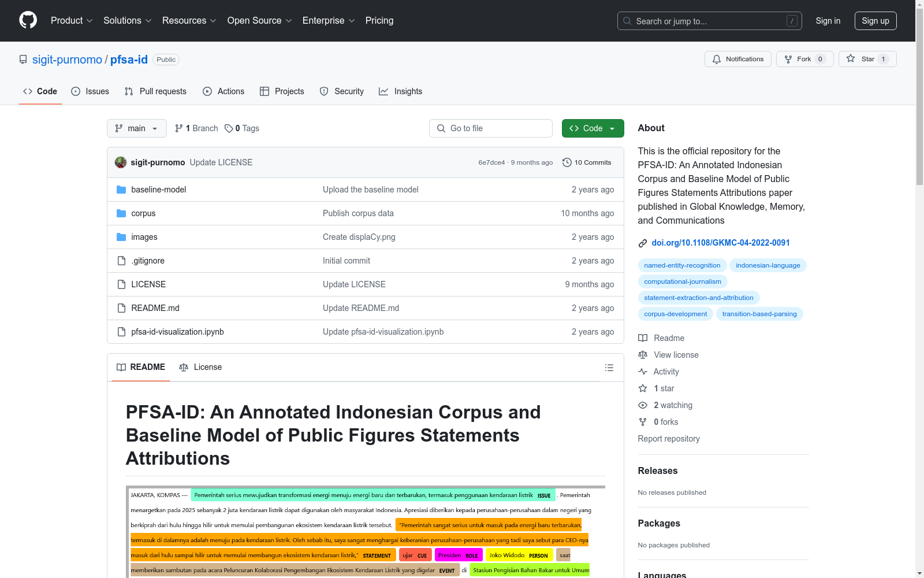Open the Activity link in sidebar
Image resolution: width=924 pixels, height=578 pixels.
point(658,372)
